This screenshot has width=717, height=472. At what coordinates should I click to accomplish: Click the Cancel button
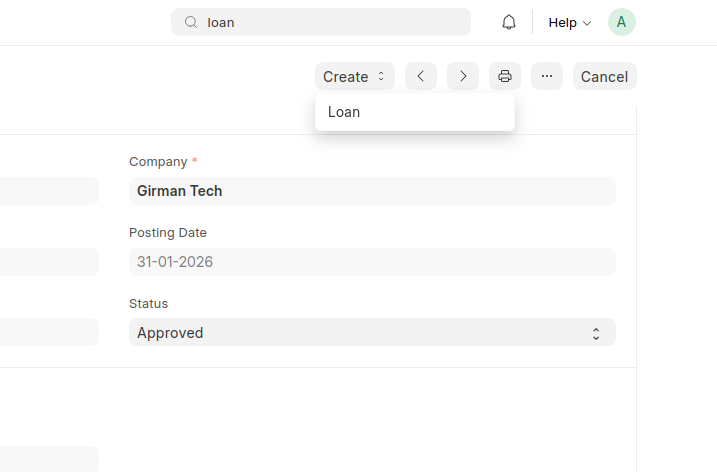click(x=605, y=76)
